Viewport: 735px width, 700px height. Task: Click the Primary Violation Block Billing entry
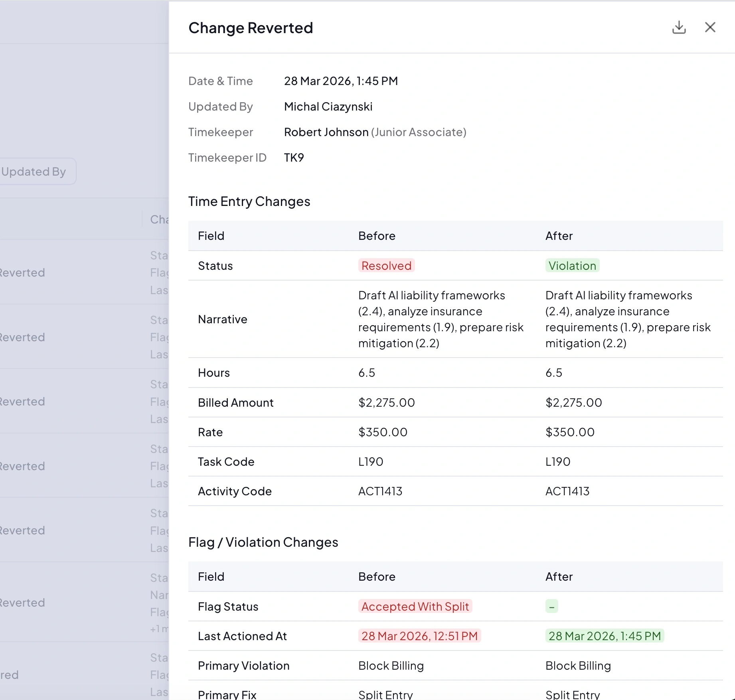(391, 665)
